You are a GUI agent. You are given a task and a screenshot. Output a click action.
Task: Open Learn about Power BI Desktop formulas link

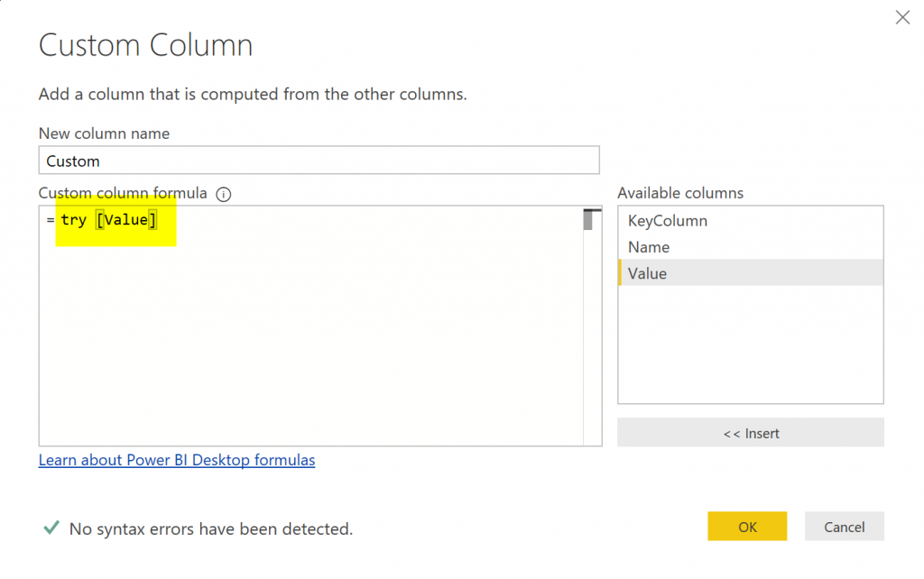(x=177, y=460)
